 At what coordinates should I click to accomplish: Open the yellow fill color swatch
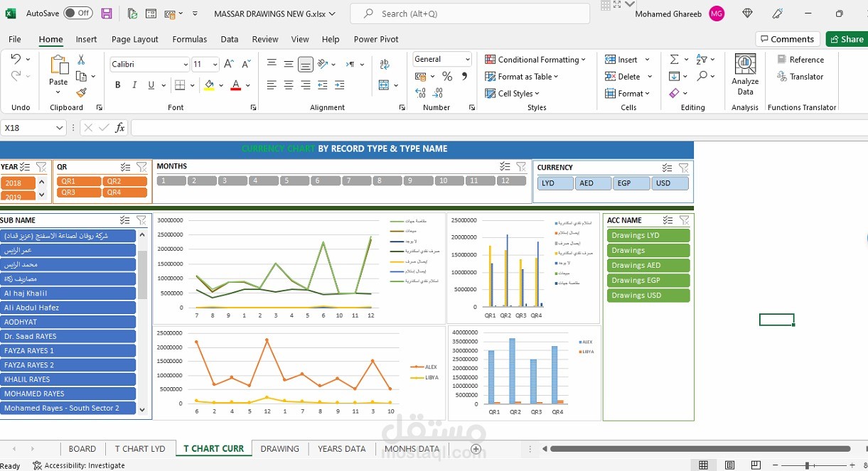pos(209,85)
